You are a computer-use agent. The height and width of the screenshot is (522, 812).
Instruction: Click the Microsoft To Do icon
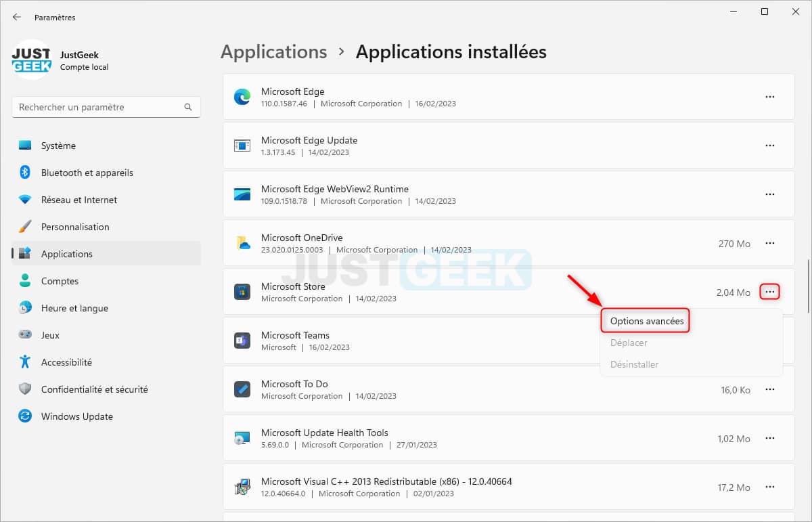(242, 389)
